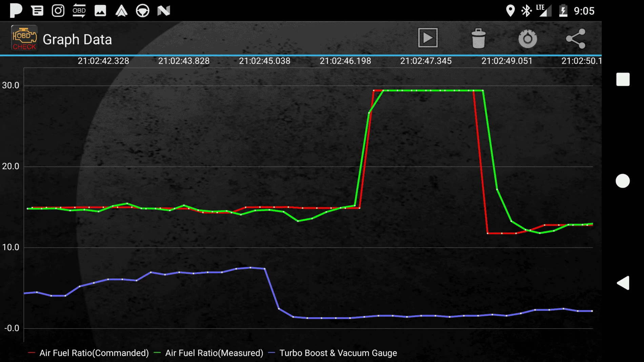644x362 pixels.
Task: Tap the 20.0 y-axis label
Action: click(x=11, y=166)
